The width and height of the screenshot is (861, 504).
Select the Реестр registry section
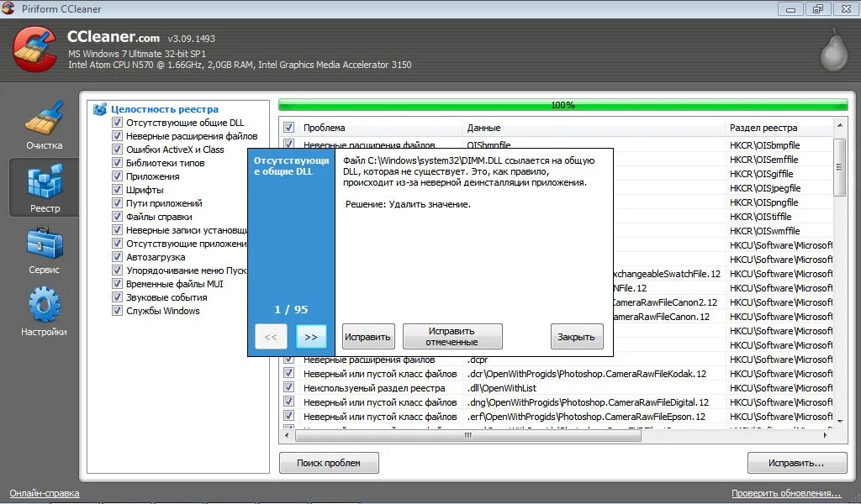tap(44, 187)
